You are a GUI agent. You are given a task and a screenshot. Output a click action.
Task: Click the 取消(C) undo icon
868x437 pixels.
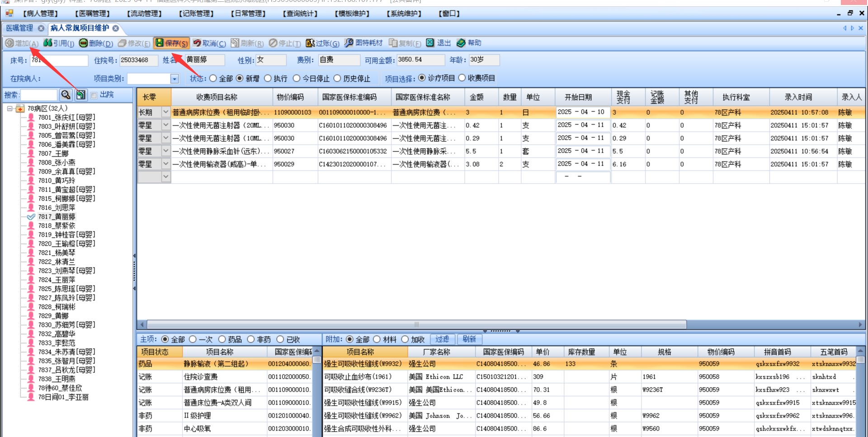click(197, 43)
